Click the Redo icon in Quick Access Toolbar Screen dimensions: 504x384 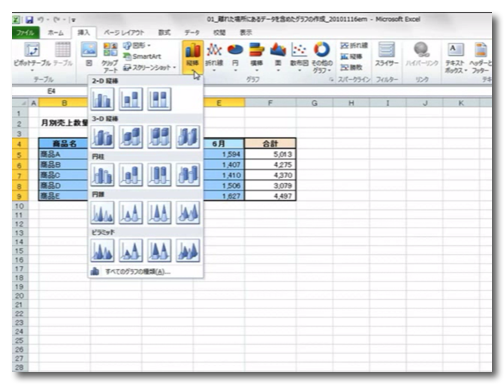(57, 20)
